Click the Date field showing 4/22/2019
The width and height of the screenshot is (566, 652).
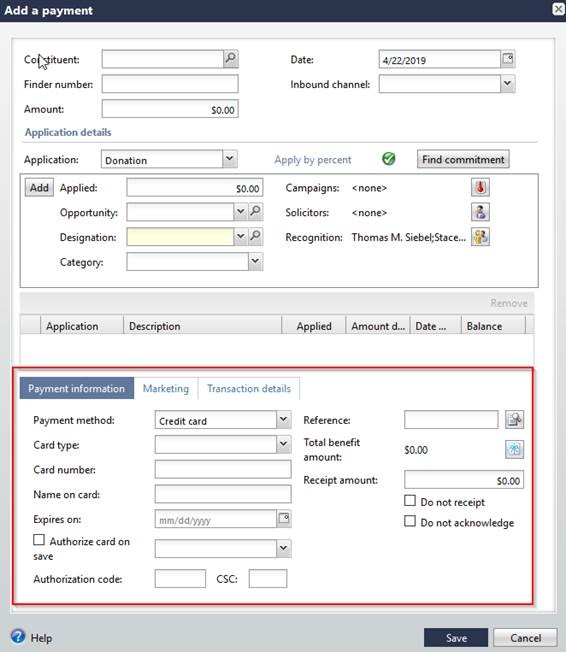point(440,59)
